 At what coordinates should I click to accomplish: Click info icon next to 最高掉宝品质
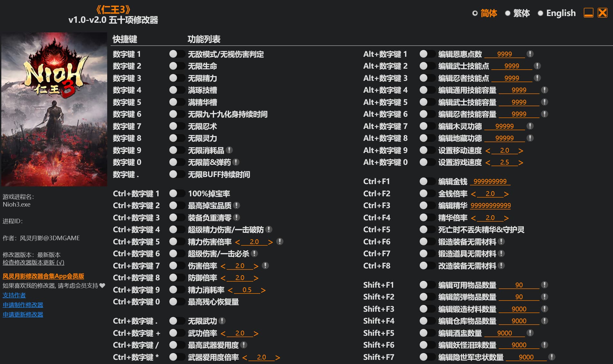pos(237,205)
